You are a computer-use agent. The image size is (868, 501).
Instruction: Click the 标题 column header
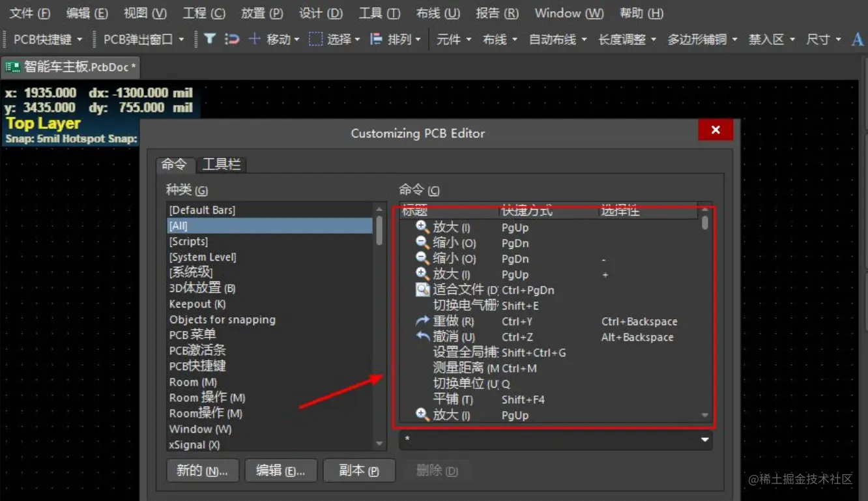point(448,210)
